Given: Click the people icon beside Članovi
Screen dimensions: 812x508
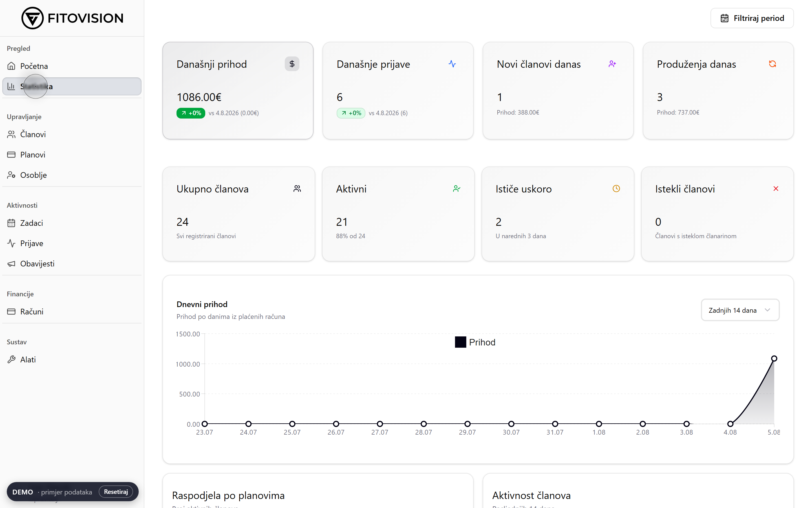Looking at the screenshot, I should (11, 134).
